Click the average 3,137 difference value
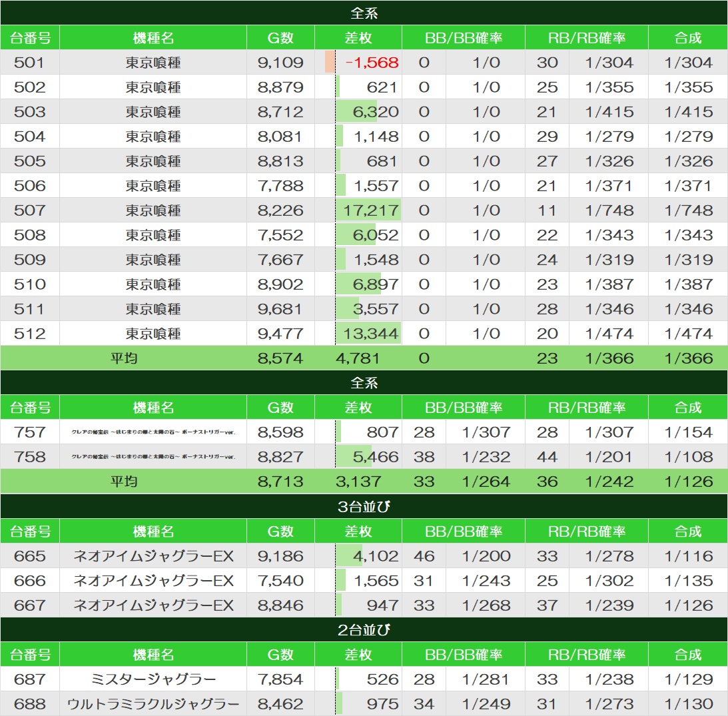The image size is (728, 716). [358, 482]
